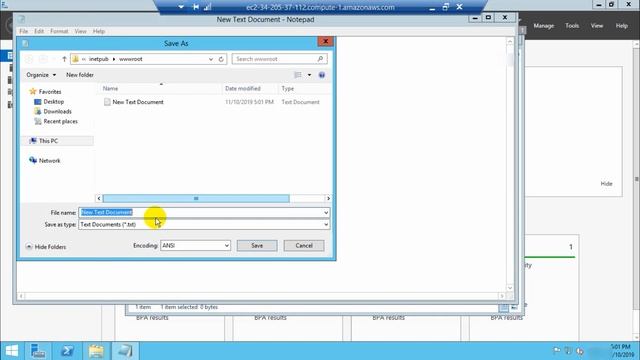The height and width of the screenshot is (360, 640).
Task: Click Hide link in Server Manager
Action: click(x=606, y=184)
